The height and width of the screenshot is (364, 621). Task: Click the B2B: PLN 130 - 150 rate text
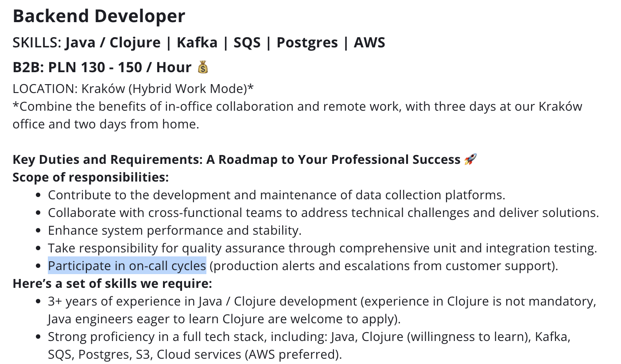pyautogui.click(x=102, y=67)
